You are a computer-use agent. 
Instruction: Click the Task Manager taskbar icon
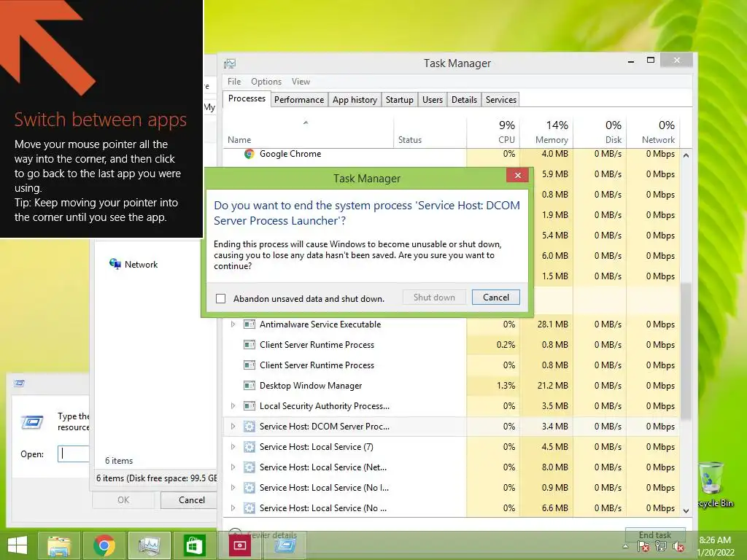tap(149, 545)
